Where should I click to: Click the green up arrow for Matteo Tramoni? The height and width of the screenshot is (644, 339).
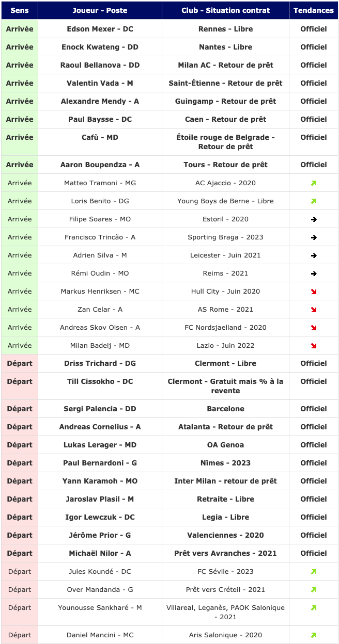point(314,183)
